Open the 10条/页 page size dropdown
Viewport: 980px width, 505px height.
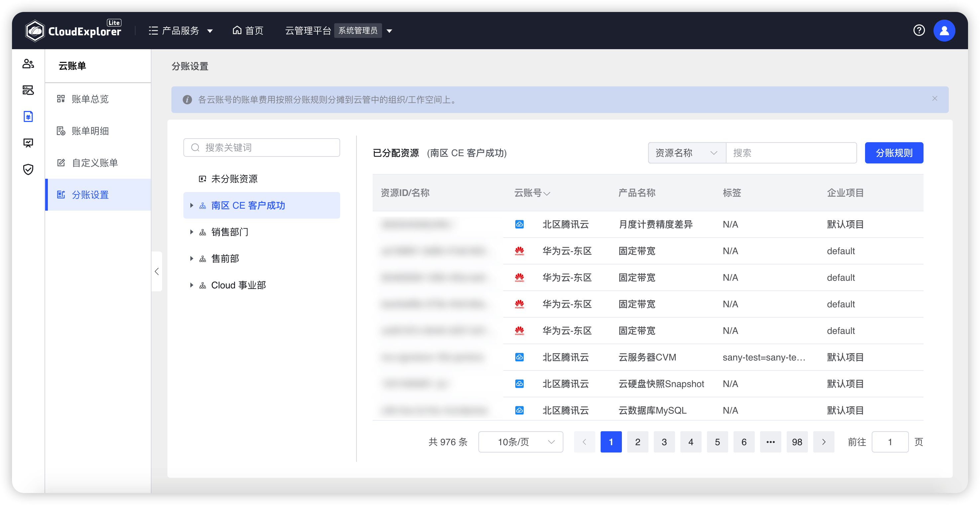click(521, 442)
